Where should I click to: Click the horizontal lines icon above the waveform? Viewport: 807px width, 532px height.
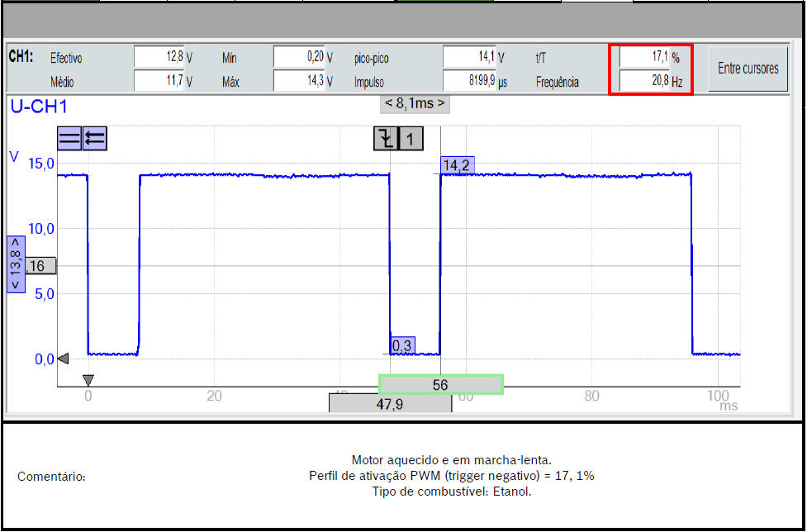coord(69,139)
